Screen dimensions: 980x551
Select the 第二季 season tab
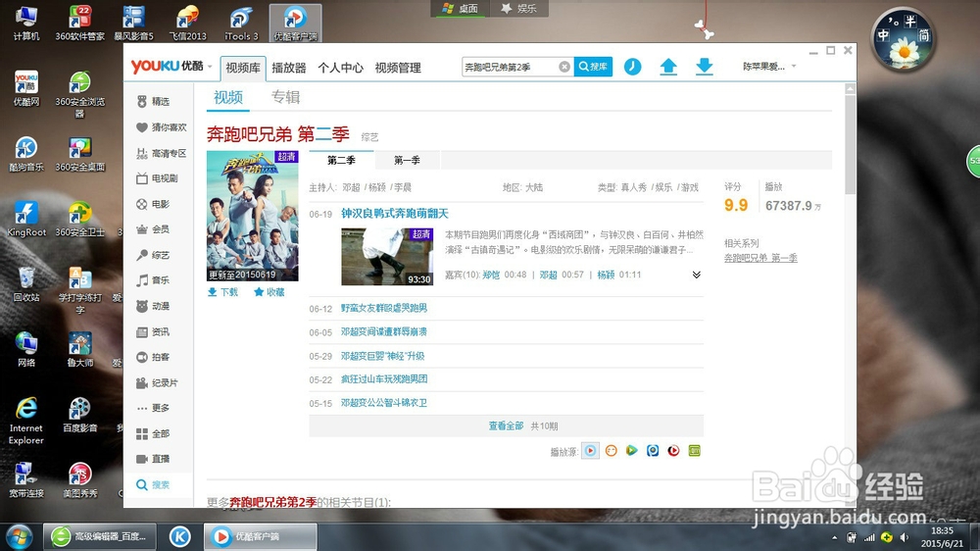click(341, 160)
